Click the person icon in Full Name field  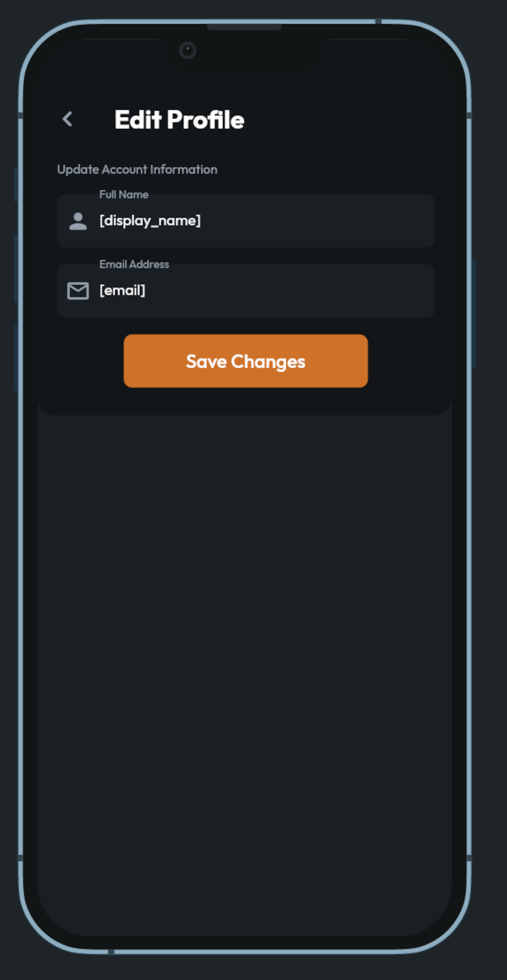[x=78, y=221]
